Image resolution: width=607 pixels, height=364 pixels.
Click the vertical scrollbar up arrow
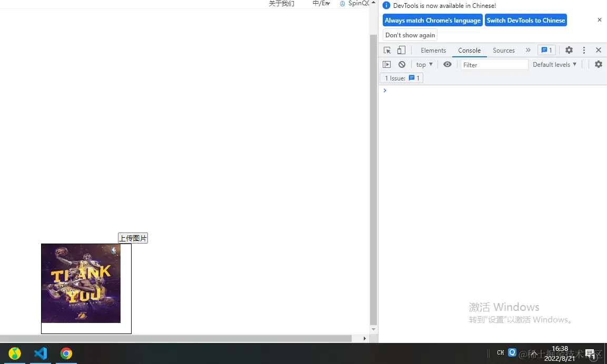pos(373,3)
